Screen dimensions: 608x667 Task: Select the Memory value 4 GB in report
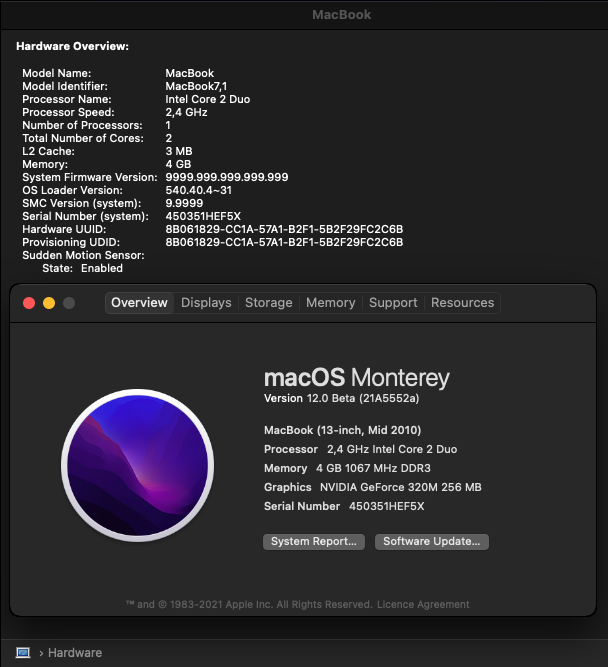[178, 164]
